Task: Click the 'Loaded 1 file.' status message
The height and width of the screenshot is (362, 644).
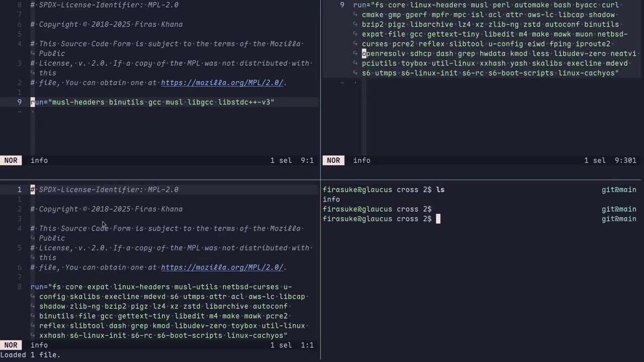Action: click(x=30, y=354)
